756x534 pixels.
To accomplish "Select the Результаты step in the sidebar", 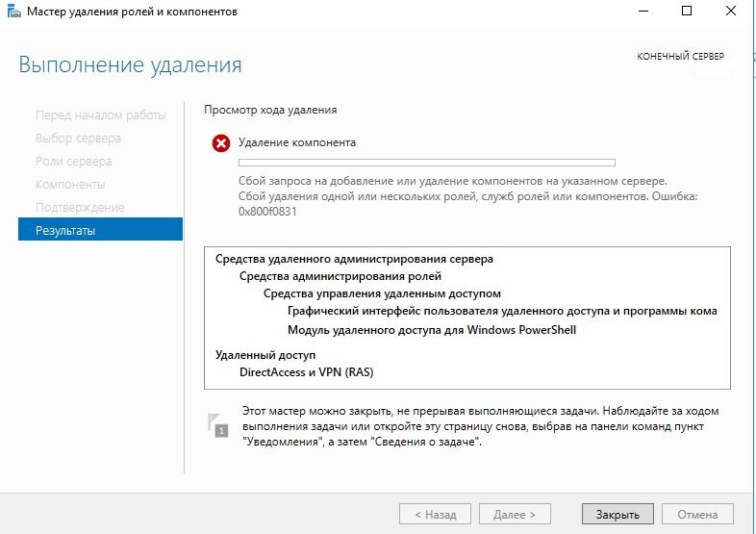I will [100, 230].
